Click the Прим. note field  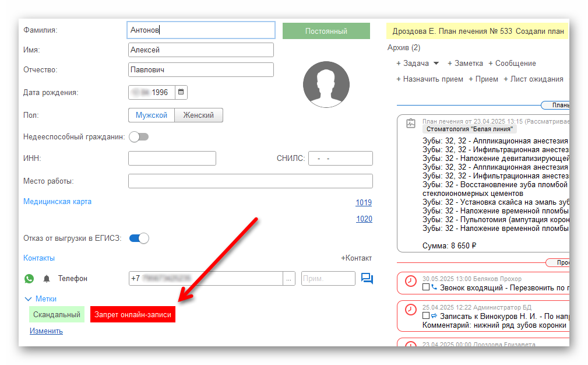pos(328,279)
